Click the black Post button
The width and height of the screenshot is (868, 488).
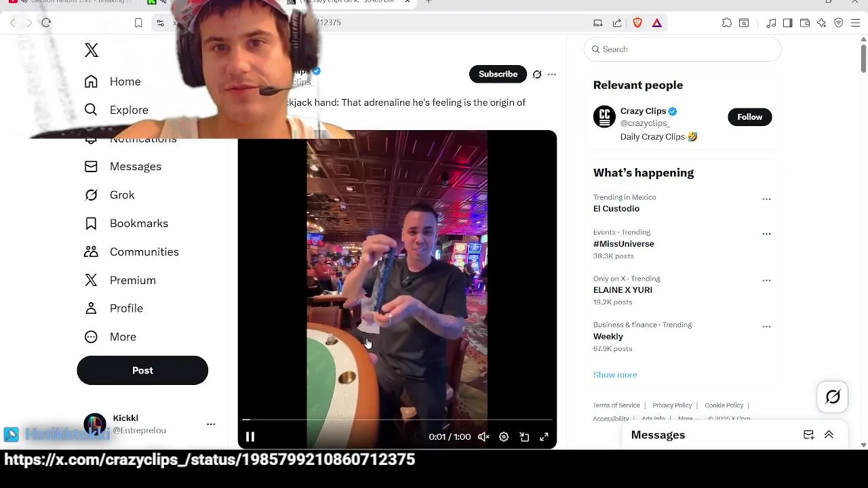[x=142, y=371]
